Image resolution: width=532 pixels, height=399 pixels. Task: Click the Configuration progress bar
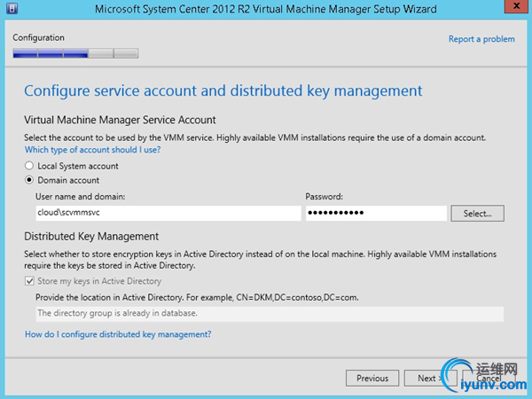tap(75, 53)
